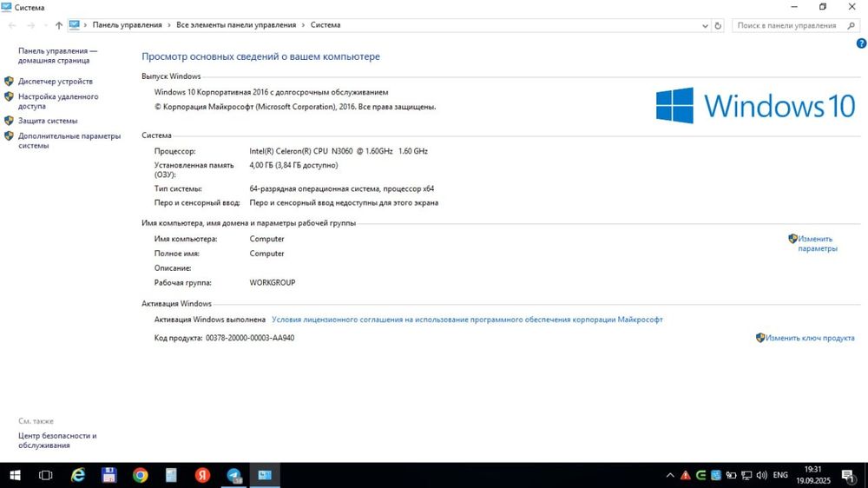
Task: Select Панель управления breadcrumb
Action: coord(128,25)
